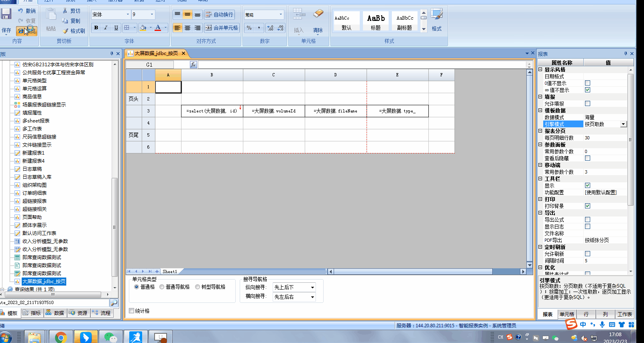
Task: Click the font color red A swatch
Action: point(158,28)
